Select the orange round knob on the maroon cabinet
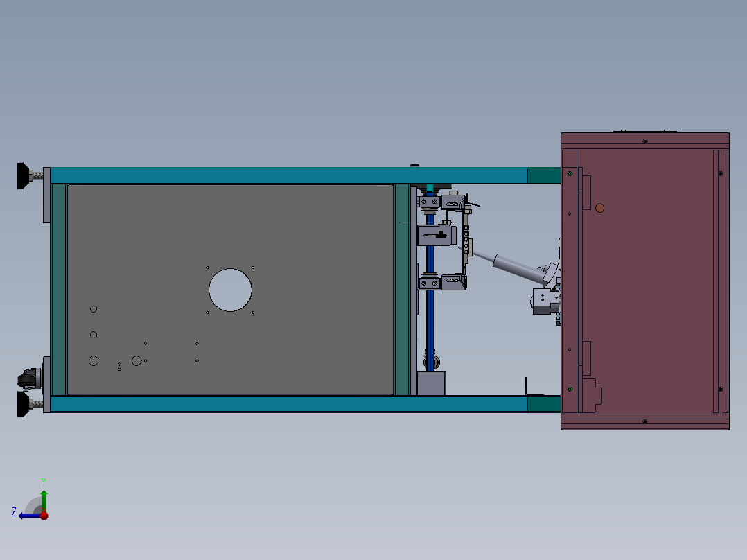Image resolution: width=747 pixels, height=560 pixels. coord(600,209)
